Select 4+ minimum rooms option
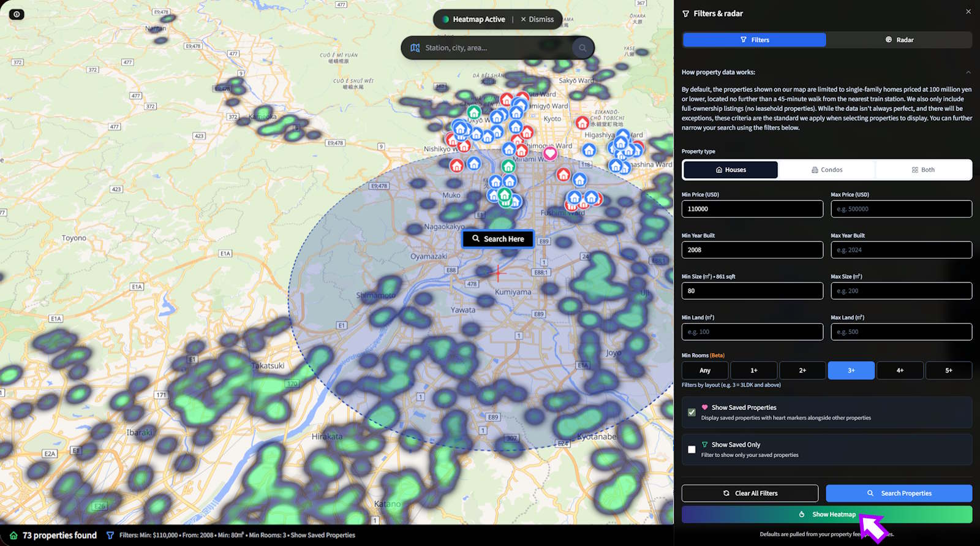This screenshot has width=980, height=546. pos(900,370)
